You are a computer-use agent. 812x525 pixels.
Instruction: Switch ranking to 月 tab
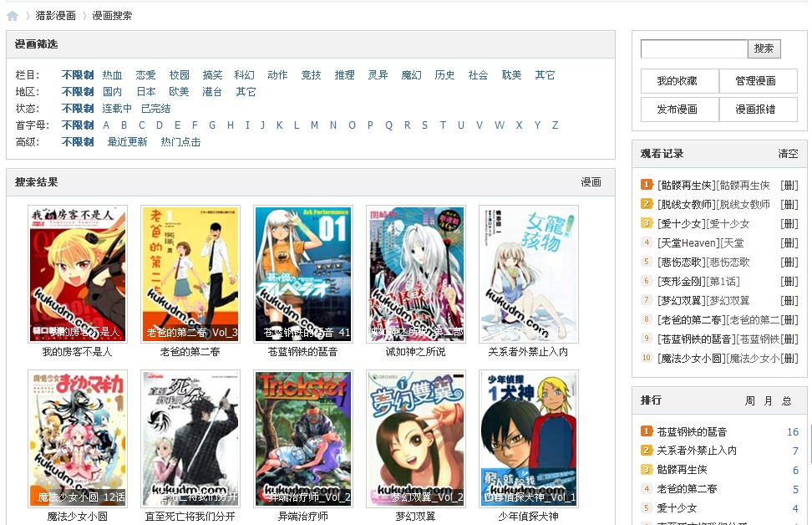tap(769, 400)
